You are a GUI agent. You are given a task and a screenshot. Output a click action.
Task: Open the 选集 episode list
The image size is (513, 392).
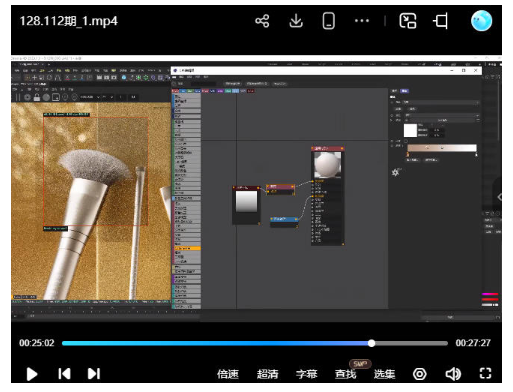point(384,374)
